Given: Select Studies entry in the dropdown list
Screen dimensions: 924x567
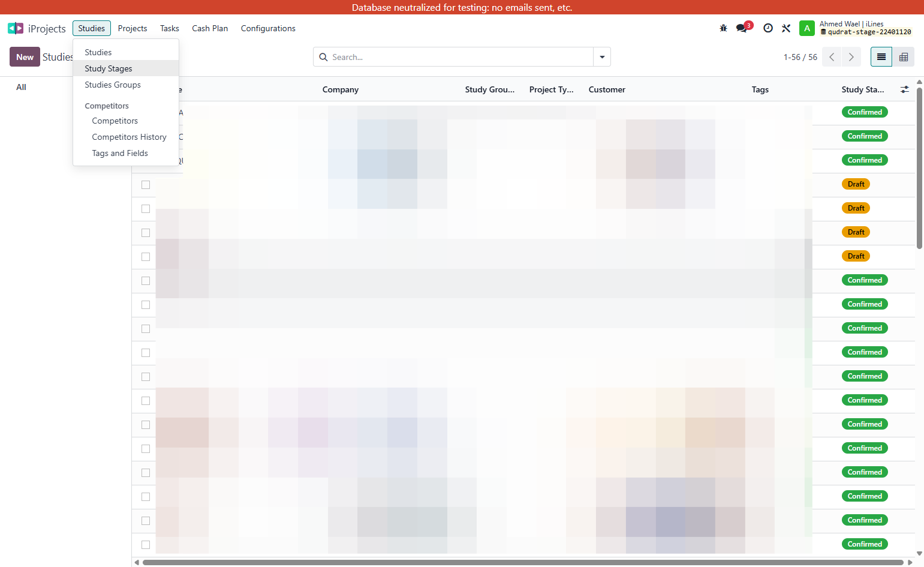Looking at the screenshot, I should pyautogui.click(x=126, y=52).
